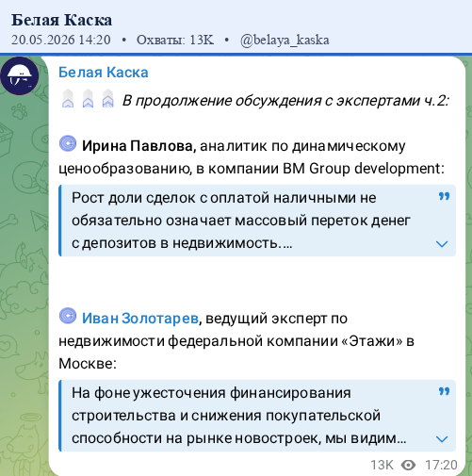Click the date 20.05.2026 14:20
The image size is (472, 476).
coord(61,41)
